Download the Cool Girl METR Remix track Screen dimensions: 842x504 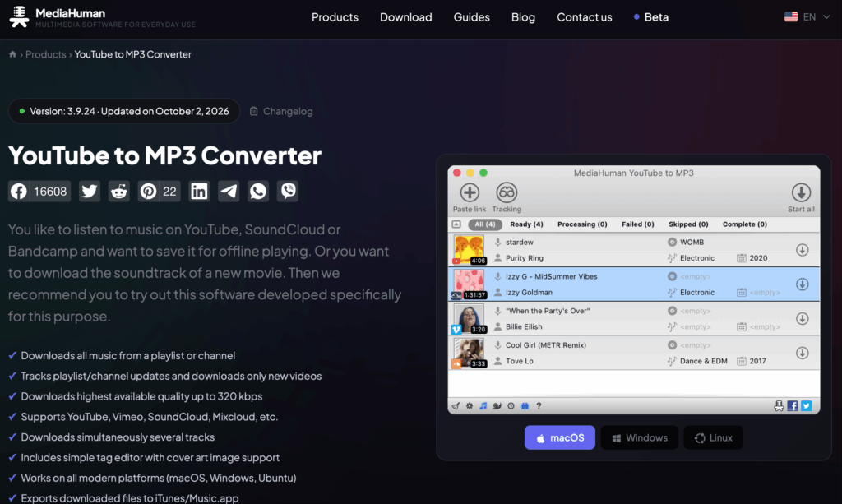point(803,354)
